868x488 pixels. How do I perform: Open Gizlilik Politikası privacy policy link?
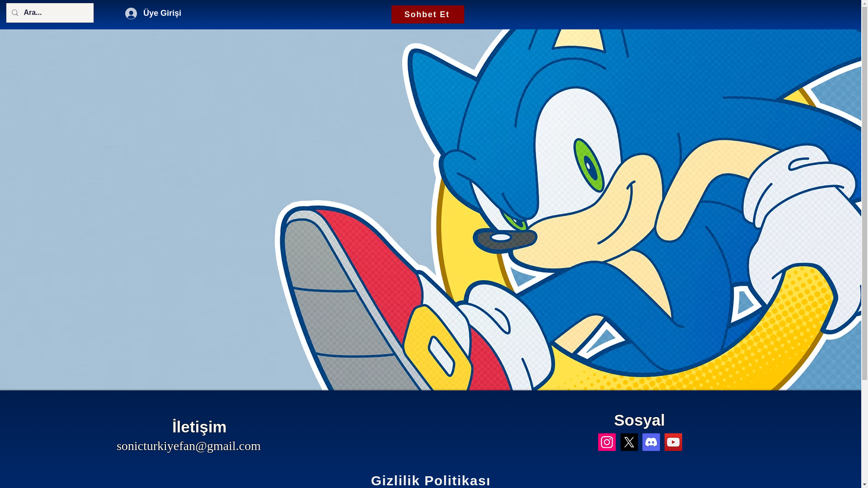coord(430,480)
